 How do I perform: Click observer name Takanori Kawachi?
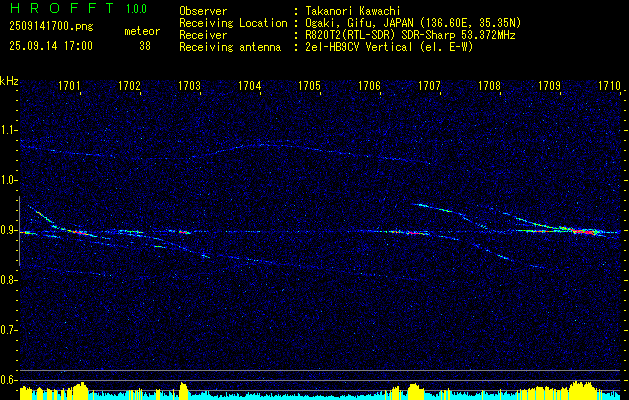pyautogui.click(x=353, y=11)
